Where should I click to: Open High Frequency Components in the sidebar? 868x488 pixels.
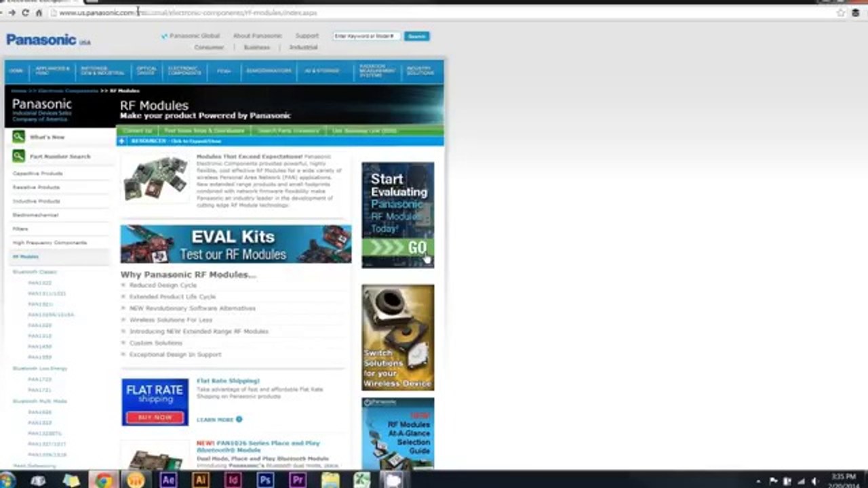coord(50,243)
